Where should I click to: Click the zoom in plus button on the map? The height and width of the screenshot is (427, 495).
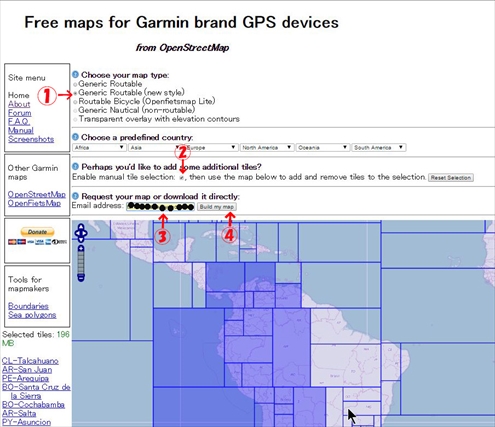(x=81, y=248)
